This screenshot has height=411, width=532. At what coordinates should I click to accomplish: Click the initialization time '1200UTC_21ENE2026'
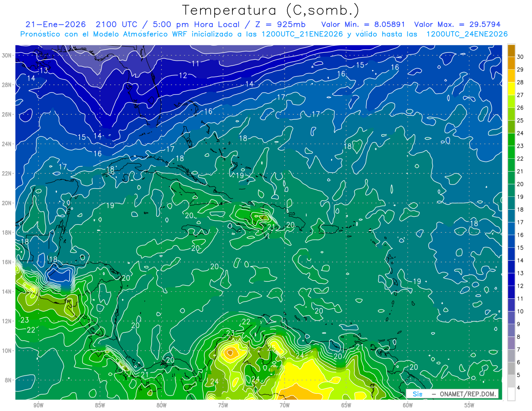coord(302,34)
